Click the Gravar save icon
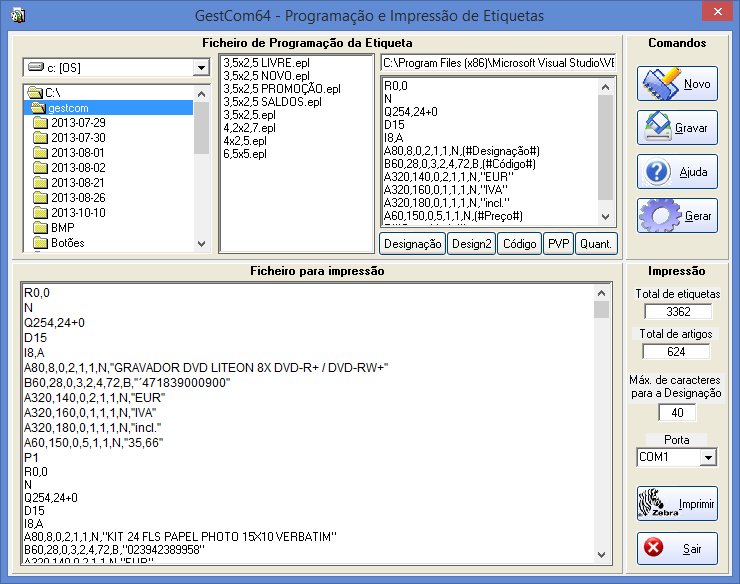This screenshot has width=740, height=584. [659, 128]
